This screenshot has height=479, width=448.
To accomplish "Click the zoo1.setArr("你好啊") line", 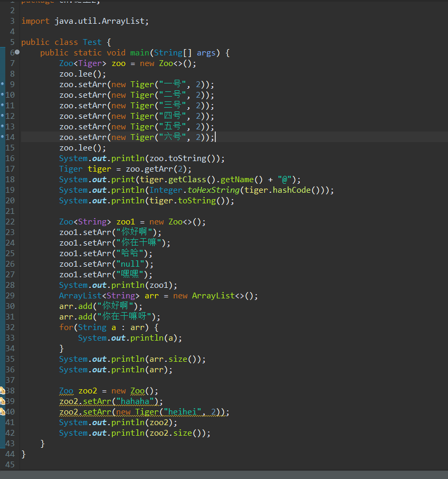I will coord(110,232).
